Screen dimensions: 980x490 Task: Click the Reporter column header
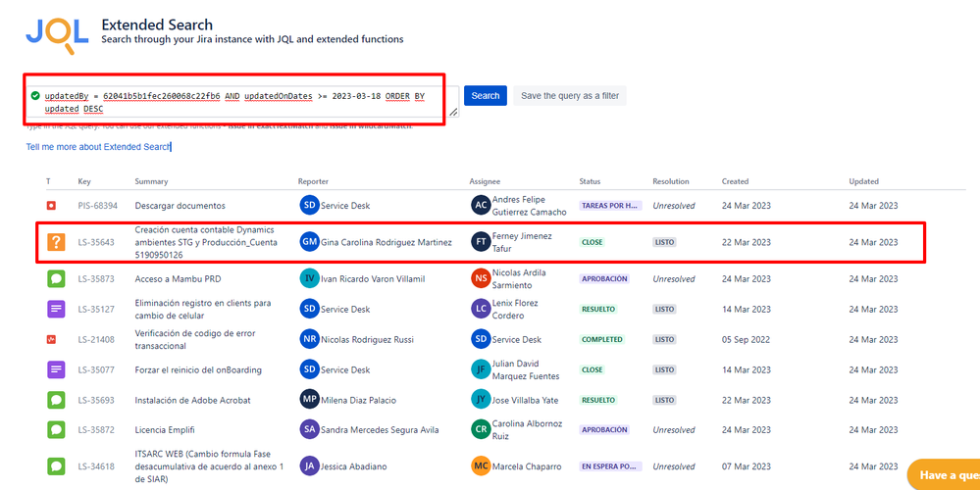pos(313,181)
